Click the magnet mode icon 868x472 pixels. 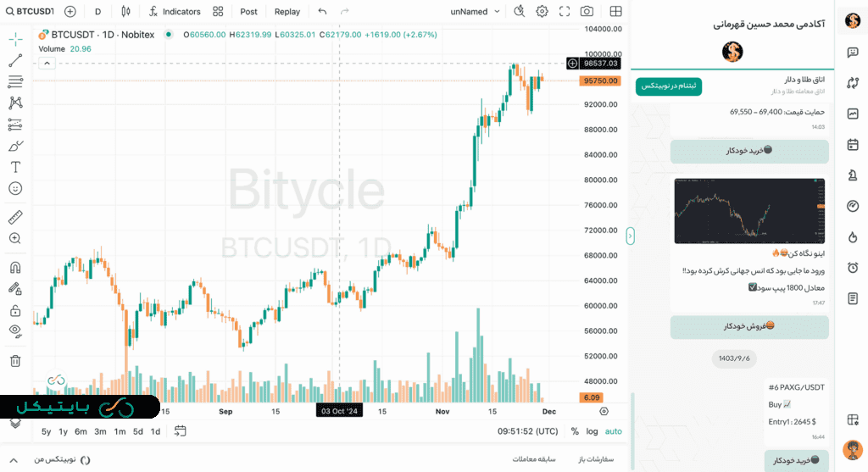[15, 268]
